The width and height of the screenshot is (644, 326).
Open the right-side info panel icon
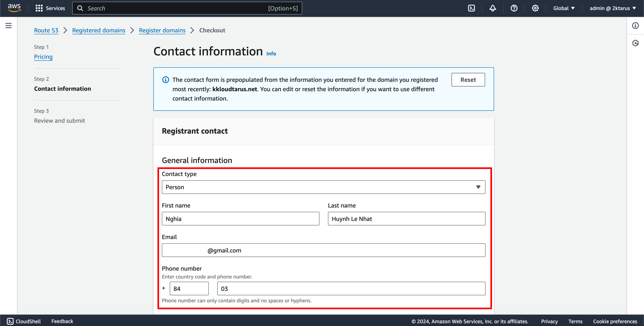point(635,25)
